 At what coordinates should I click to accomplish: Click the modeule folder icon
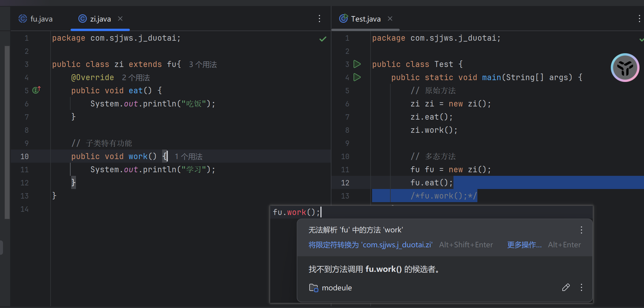313,288
